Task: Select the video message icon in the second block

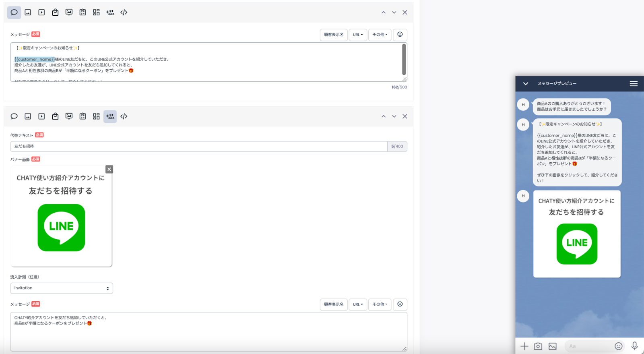Action: click(41, 116)
